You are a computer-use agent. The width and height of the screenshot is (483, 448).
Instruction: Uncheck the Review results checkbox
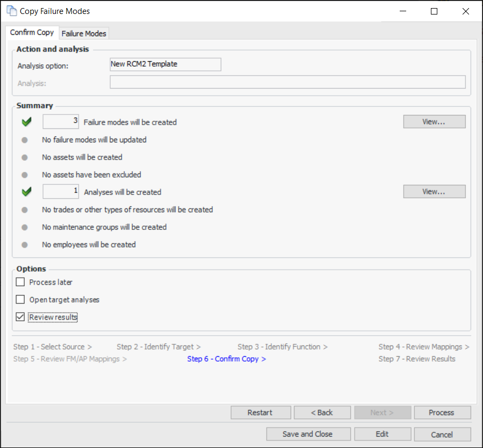coord(20,317)
